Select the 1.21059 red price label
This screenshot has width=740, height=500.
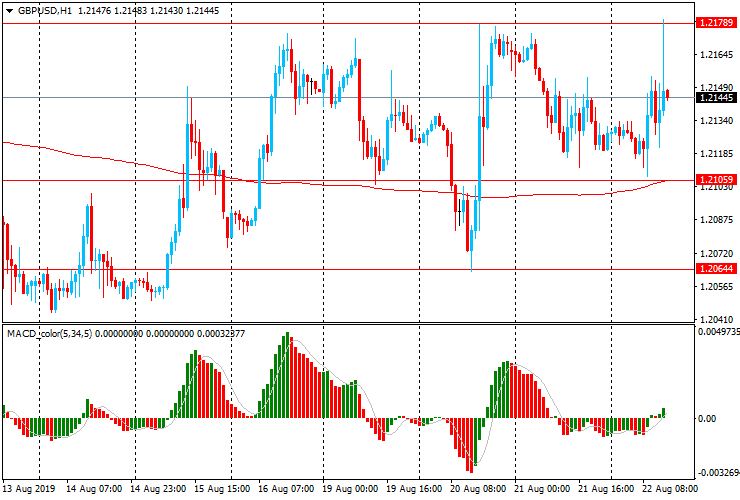[716, 179]
